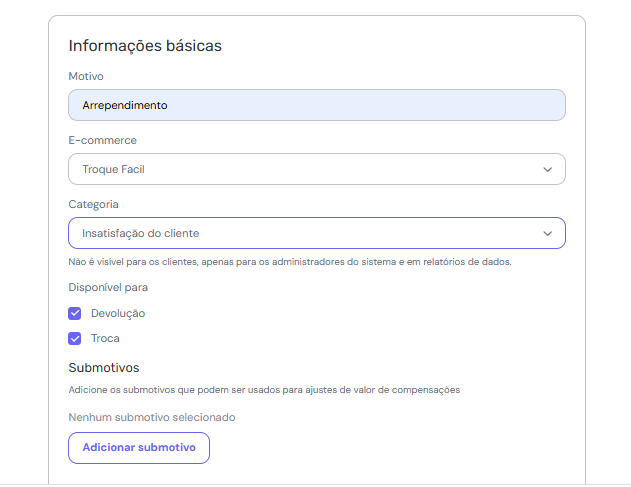Click the Disponível para label
Image resolution: width=631 pixels, height=487 pixels.
coord(108,287)
